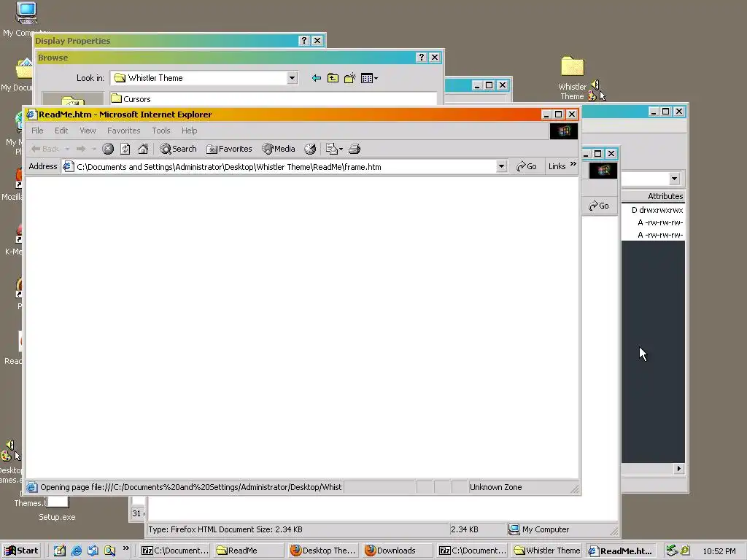The image size is (747, 560).
Task: Switch to Downloads taskbar button
Action: click(398, 551)
